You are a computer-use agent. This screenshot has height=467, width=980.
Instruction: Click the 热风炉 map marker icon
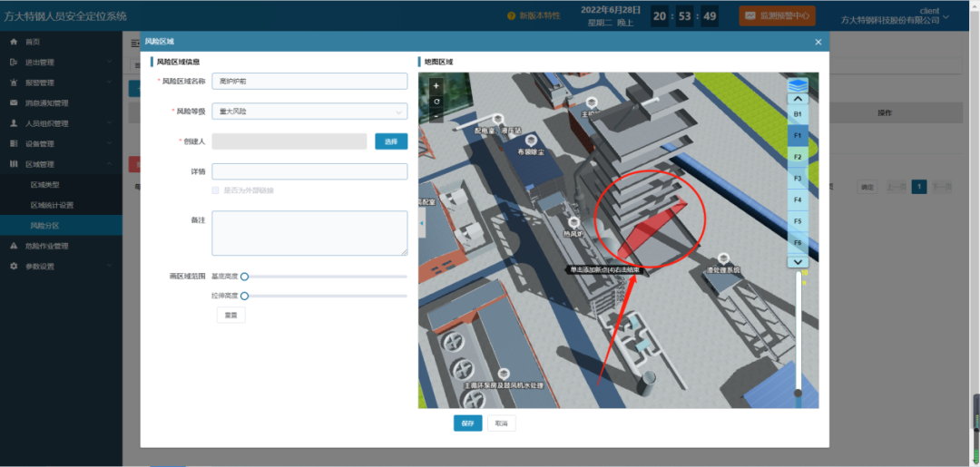(573, 221)
